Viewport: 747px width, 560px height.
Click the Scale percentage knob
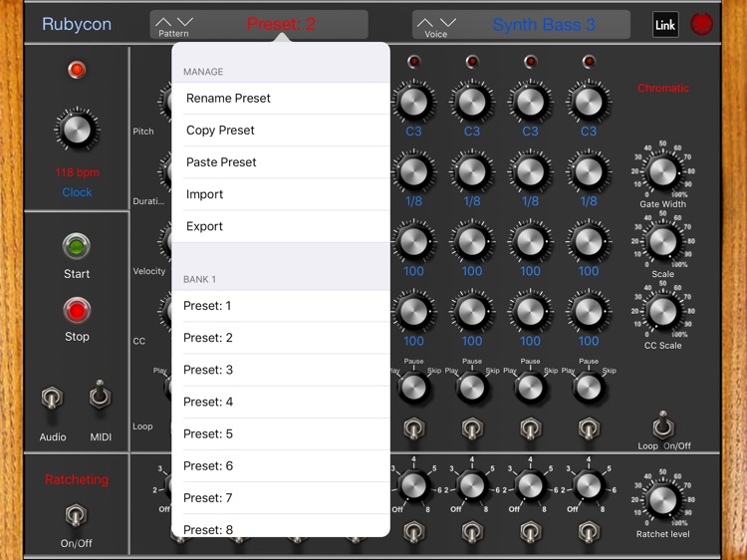[x=662, y=241]
